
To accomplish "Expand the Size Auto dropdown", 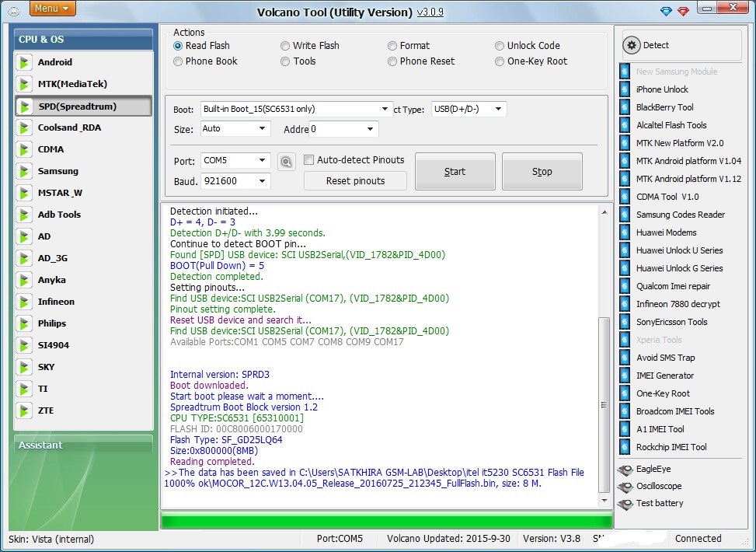I will tap(262, 129).
